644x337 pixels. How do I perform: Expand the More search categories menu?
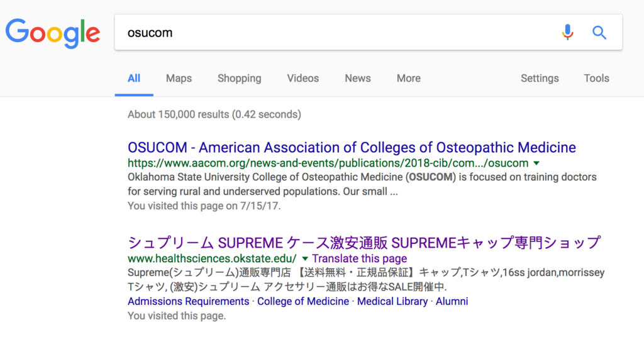pyautogui.click(x=408, y=79)
